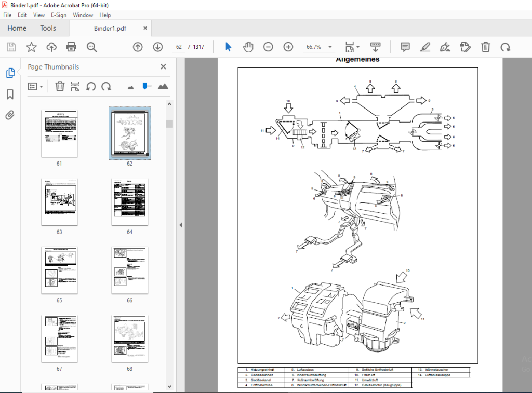Open the Help menu
Screen dimensions: 532x393
105,15
